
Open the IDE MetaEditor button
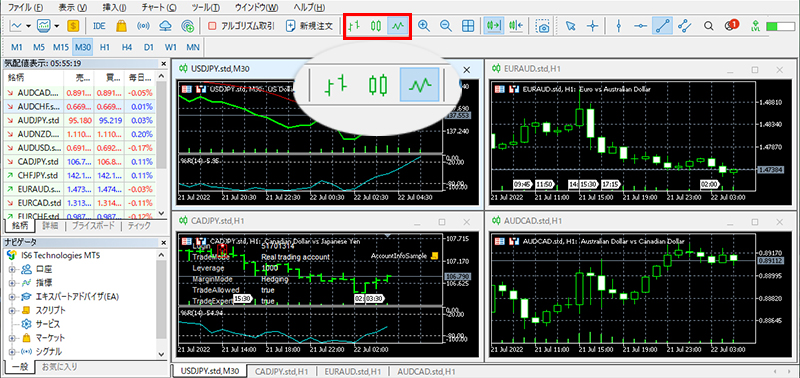99,26
